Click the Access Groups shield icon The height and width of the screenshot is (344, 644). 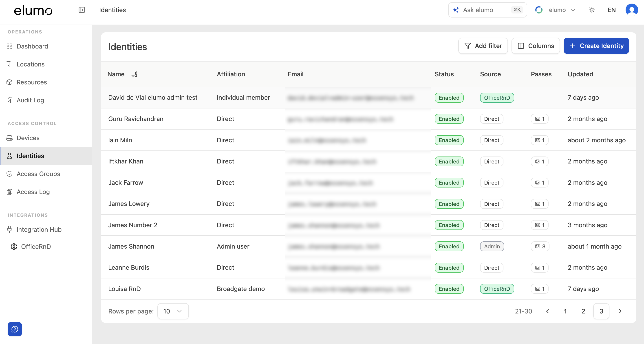click(x=9, y=174)
